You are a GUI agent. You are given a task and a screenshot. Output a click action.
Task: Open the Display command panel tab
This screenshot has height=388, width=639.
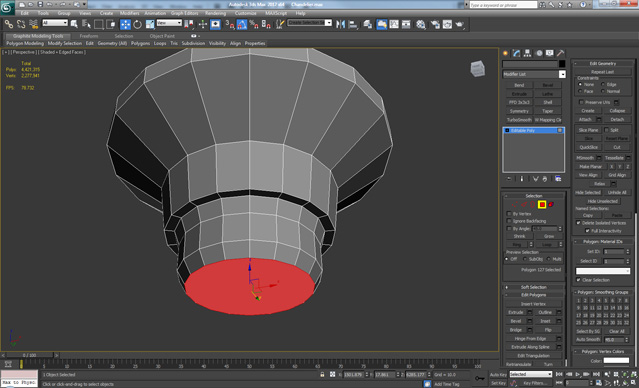(x=550, y=53)
